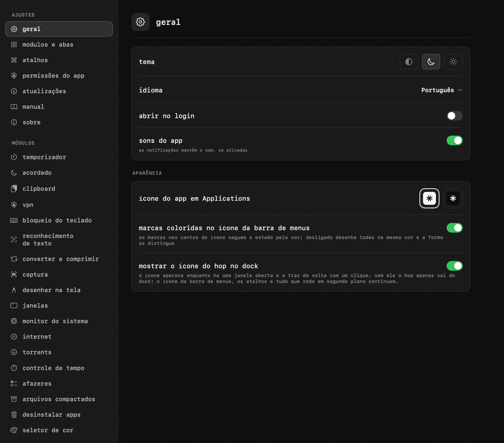Click the chip icon for monitor do sistema
This screenshot has height=443, width=504.
click(x=14, y=321)
